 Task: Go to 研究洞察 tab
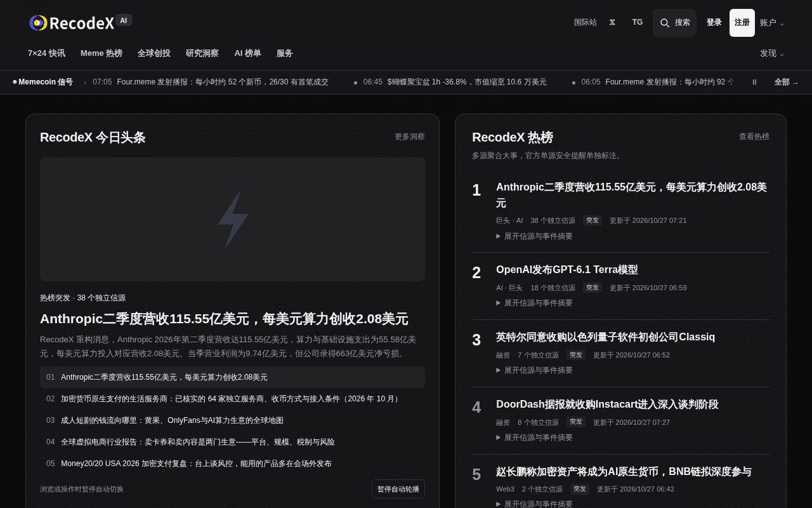202,53
